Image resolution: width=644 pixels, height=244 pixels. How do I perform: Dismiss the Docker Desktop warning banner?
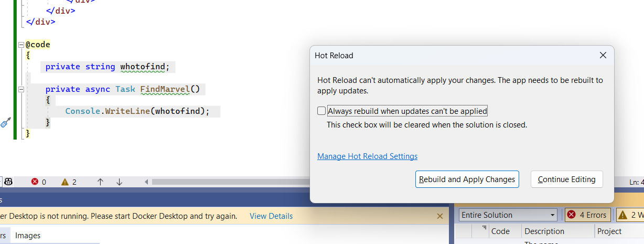tap(440, 216)
